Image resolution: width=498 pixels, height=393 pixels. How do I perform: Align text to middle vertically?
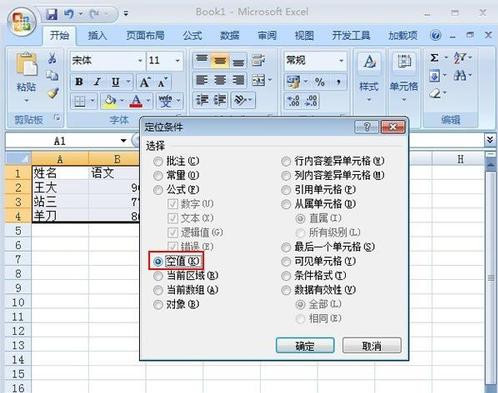coord(220,61)
